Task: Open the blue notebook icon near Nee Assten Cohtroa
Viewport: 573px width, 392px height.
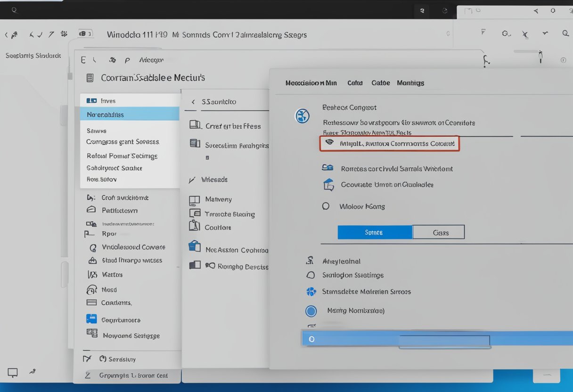Action: point(195,245)
